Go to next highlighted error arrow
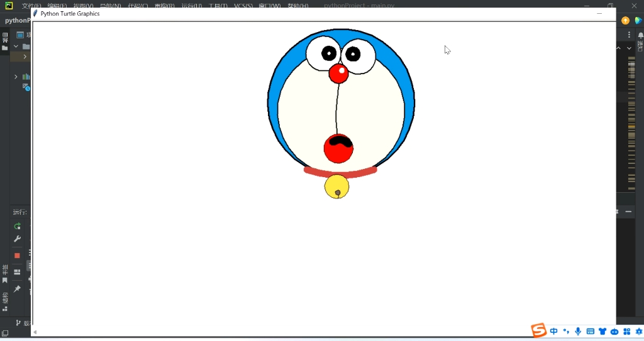This screenshot has height=341, width=644. coord(629,48)
